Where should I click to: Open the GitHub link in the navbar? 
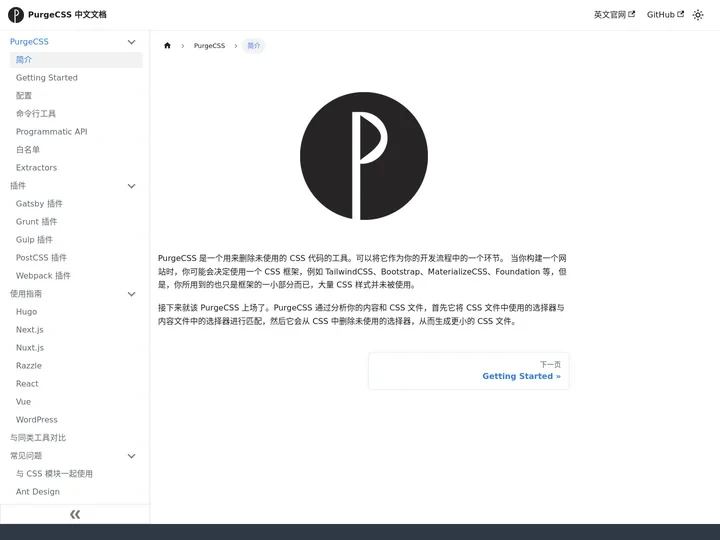coord(665,15)
